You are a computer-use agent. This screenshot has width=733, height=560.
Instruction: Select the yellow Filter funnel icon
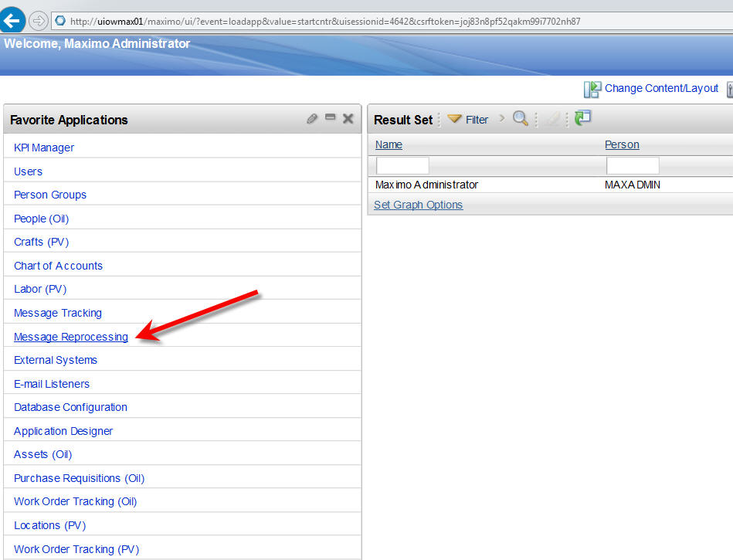pyautogui.click(x=455, y=118)
